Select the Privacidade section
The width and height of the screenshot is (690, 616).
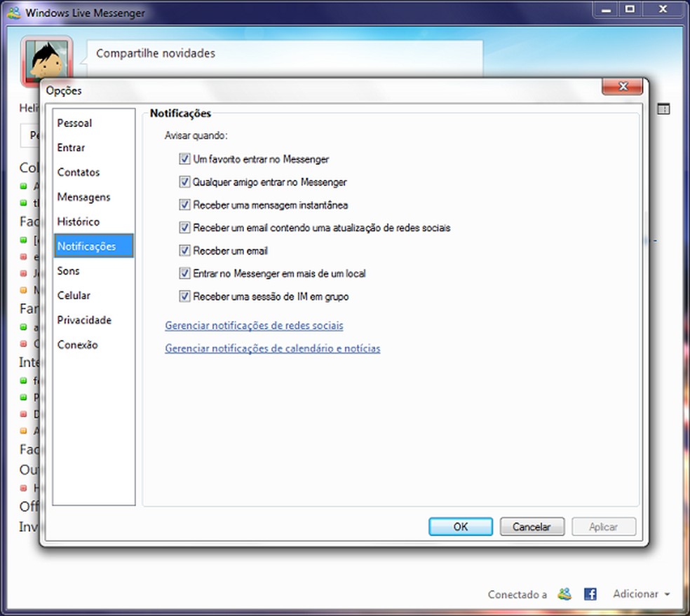pos(84,320)
